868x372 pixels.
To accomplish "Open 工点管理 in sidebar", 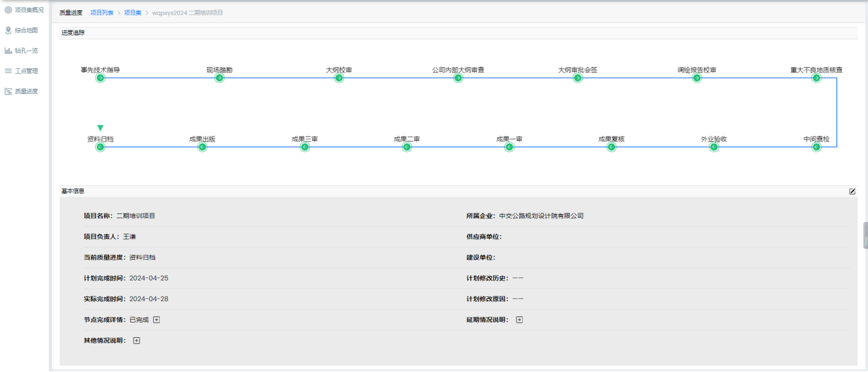I will pyautogui.click(x=22, y=71).
